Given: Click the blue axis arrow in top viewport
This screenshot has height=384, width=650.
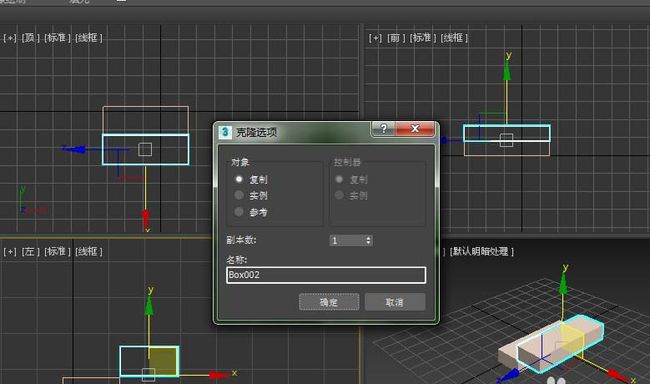Looking at the screenshot, I should point(75,149).
